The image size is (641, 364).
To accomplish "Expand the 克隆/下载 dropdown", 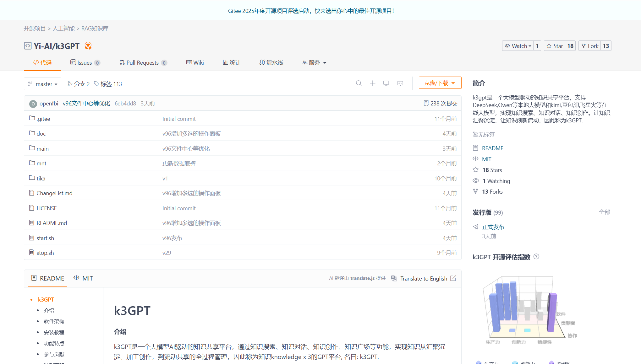I will [440, 83].
